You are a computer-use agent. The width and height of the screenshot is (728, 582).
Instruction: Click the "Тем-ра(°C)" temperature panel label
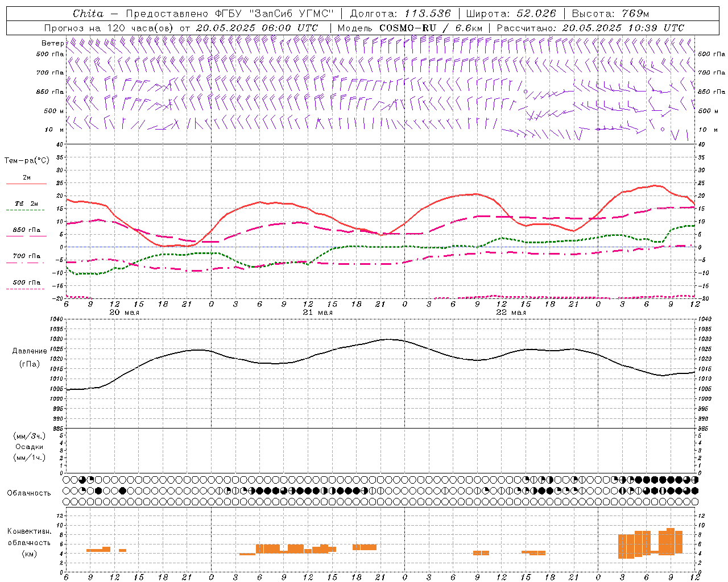(x=27, y=161)
